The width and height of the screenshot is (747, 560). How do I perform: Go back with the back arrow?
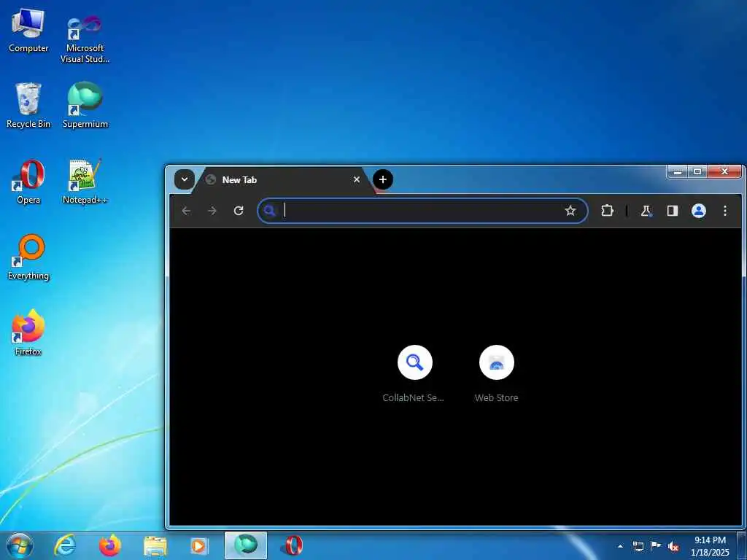186,211
